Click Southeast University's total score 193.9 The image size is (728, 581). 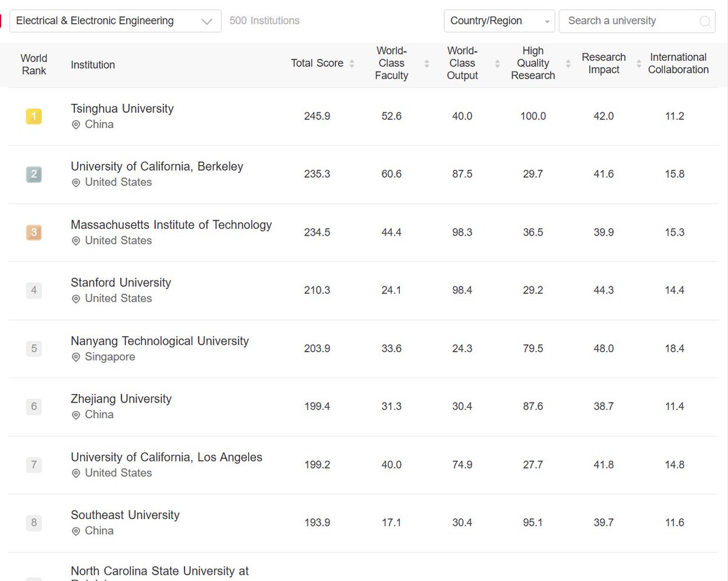[317, 523]
